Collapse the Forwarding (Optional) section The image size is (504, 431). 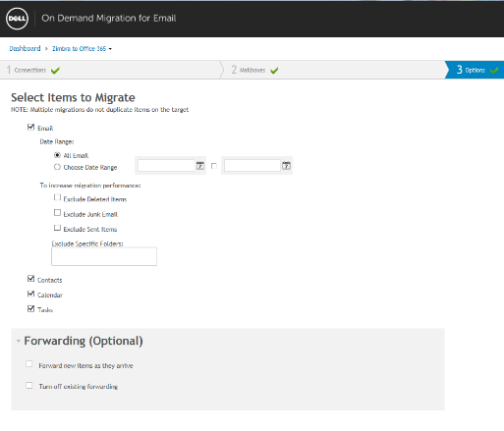tap(19, 341)
